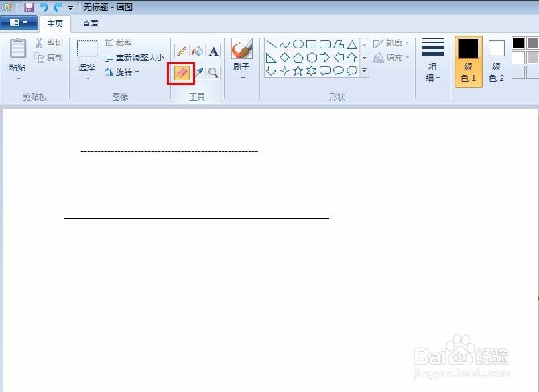Expand the 刷子 brushes dropdown arrow

click(x=243, y=78)
